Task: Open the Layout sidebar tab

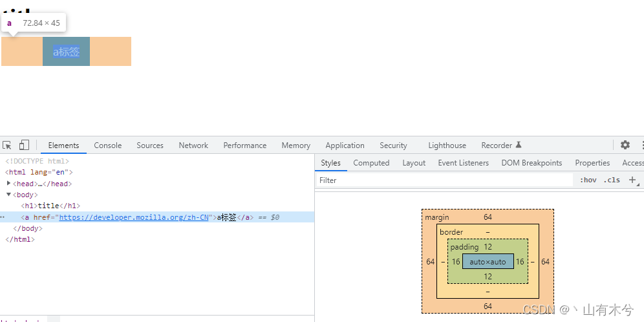Action: (414, 163)
